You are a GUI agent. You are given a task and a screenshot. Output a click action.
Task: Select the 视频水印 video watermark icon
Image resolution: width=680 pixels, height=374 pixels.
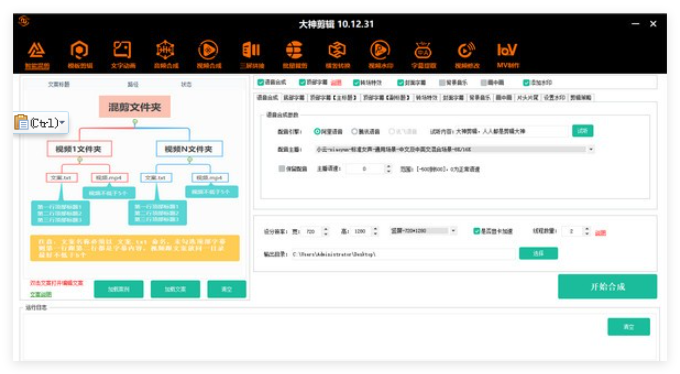click(380, 55)
